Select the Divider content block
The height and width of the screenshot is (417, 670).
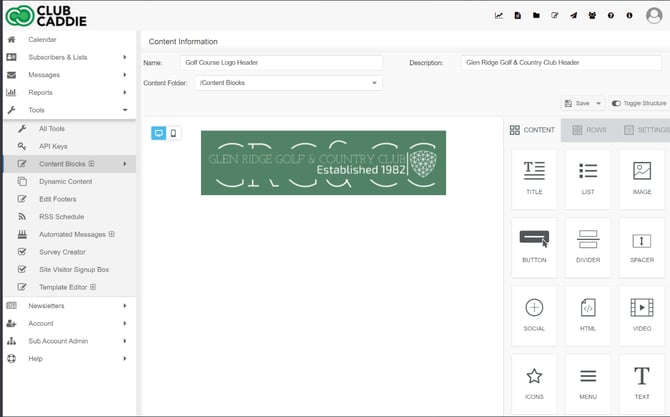(x=588, y=243)
